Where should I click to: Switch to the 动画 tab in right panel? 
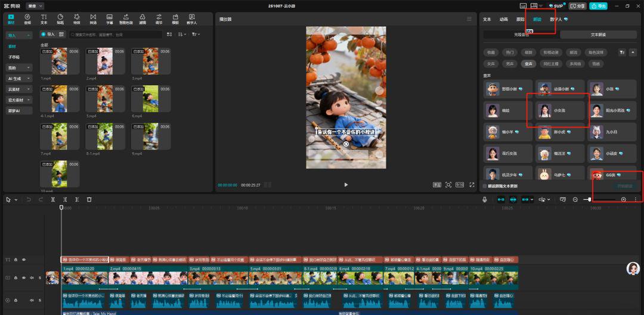coord(503,19)
